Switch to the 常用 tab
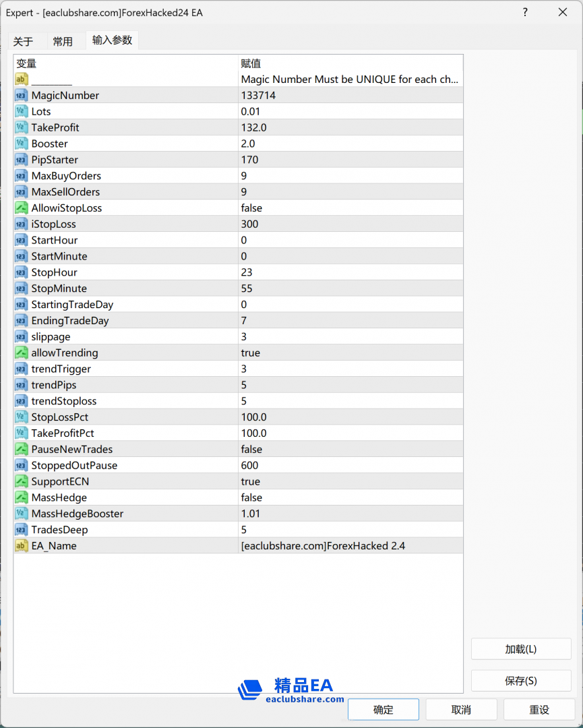The image size is (583, 728). (63, 41)
